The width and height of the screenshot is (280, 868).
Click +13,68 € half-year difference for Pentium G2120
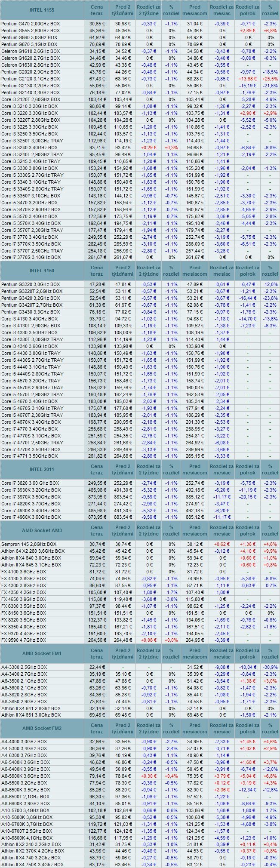pos(248,79)
